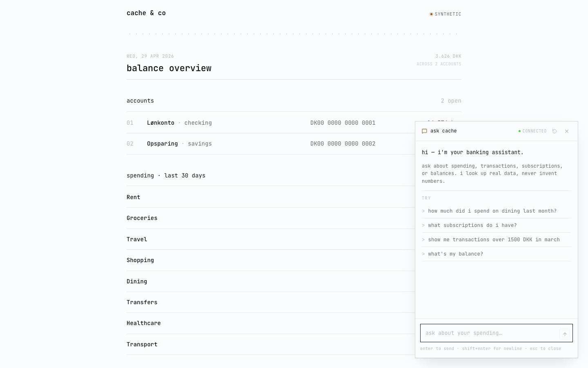Image resolution: width=588 pixels, height=368 pixels.
Task: Click the 'WED, 29 APR 2026' date
Action: [150, 56]
